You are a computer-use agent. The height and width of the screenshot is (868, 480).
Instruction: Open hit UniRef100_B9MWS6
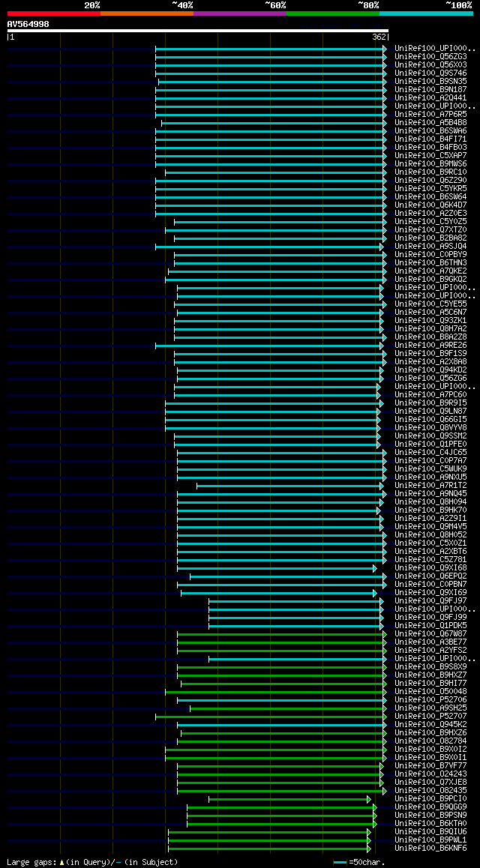(x=430, y=164)
